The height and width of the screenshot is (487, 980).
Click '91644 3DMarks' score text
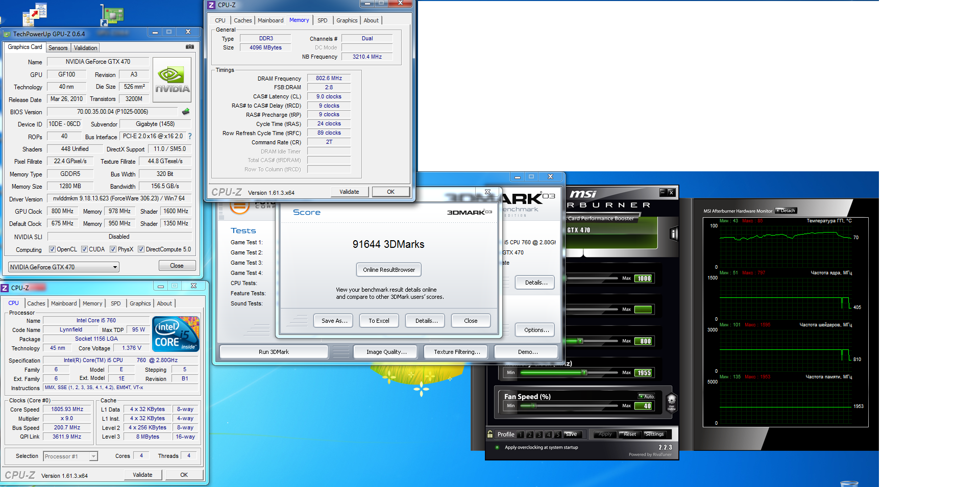(388, 244)
